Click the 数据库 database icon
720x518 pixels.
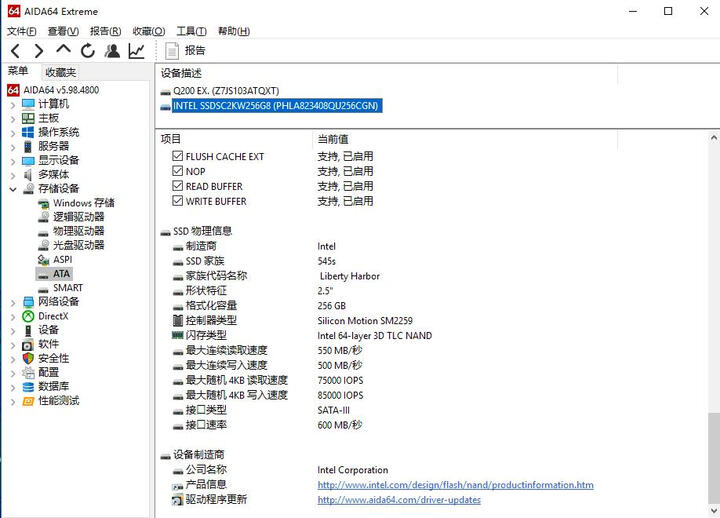click(x=28, y=387)
